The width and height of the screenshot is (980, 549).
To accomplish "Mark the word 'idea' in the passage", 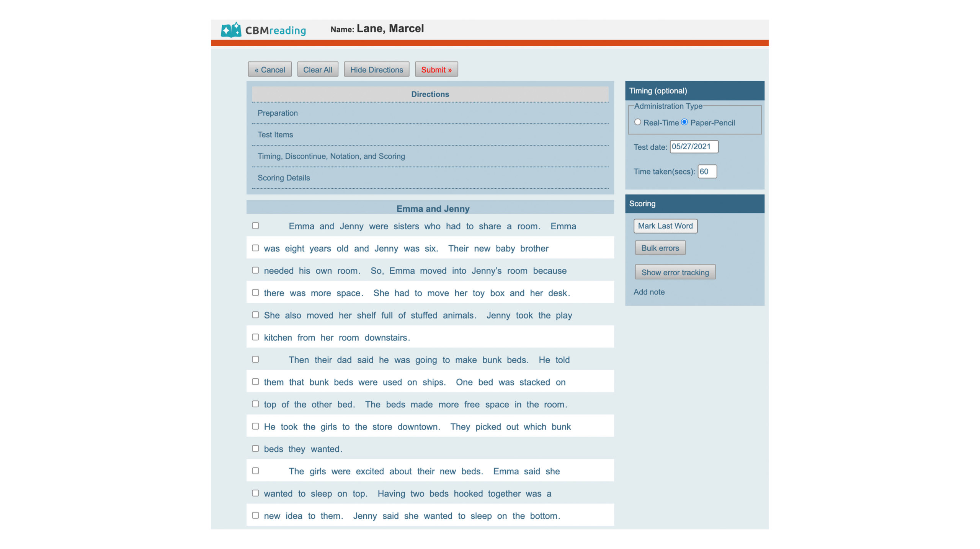I will [294, 516].
